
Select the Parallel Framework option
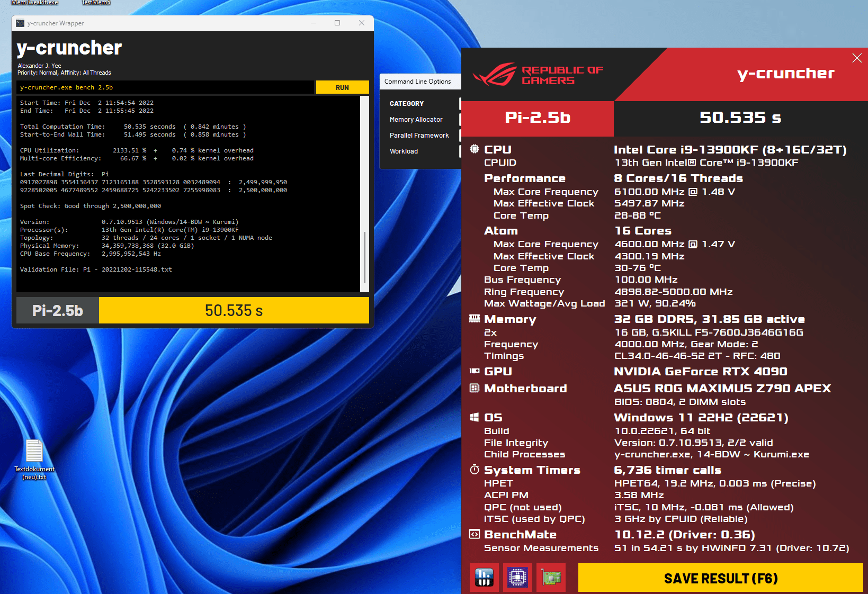419,136
